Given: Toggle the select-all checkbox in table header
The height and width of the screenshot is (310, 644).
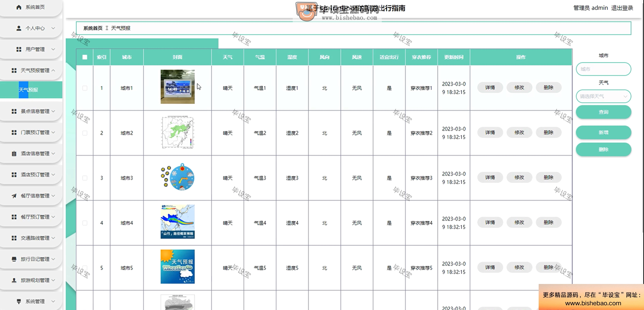Looking at the screenshot, I should point(85,57).
